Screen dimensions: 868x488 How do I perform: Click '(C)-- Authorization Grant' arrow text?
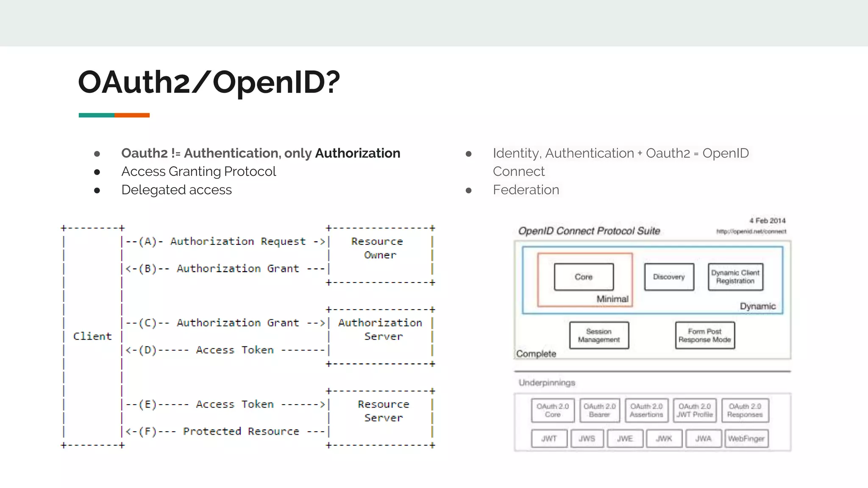[x=219, y=323]
